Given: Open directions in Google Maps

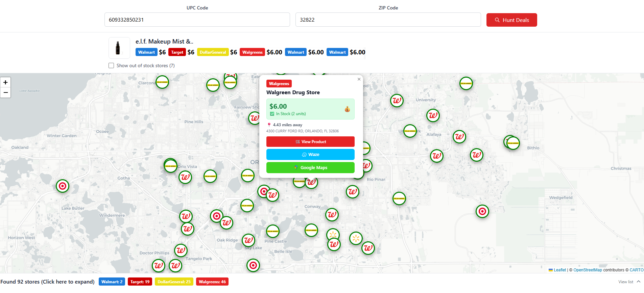Looking at the screenshot, I should click(310, 168).
